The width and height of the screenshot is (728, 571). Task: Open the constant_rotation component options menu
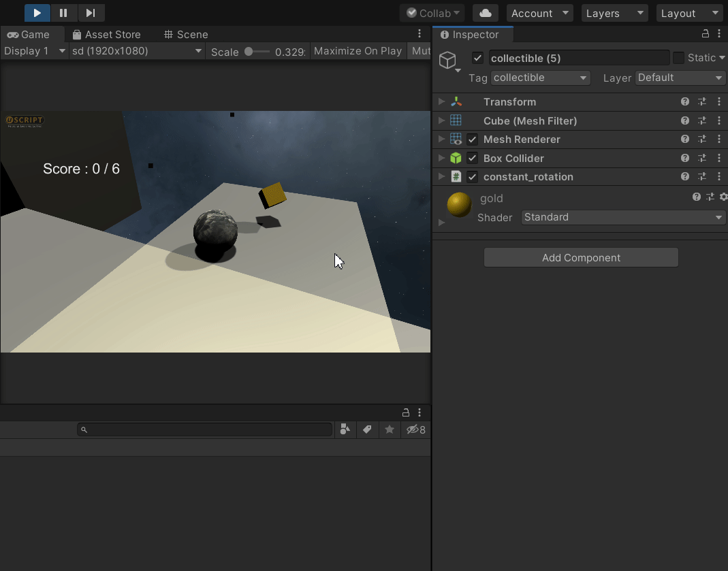click(719, 177)
